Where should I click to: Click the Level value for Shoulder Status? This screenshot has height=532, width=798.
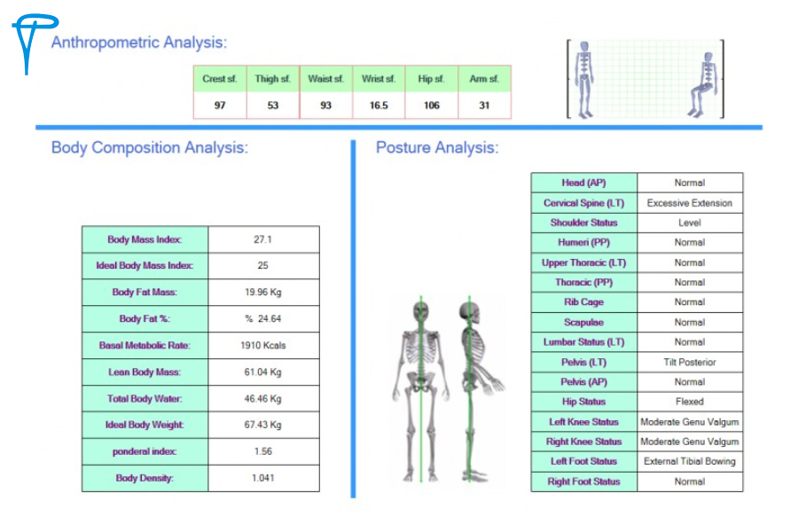[x=690, y=223]
